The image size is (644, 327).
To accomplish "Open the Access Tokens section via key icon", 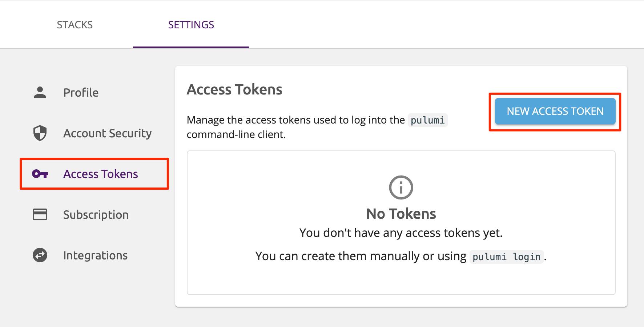I will [x=41, y=174].
